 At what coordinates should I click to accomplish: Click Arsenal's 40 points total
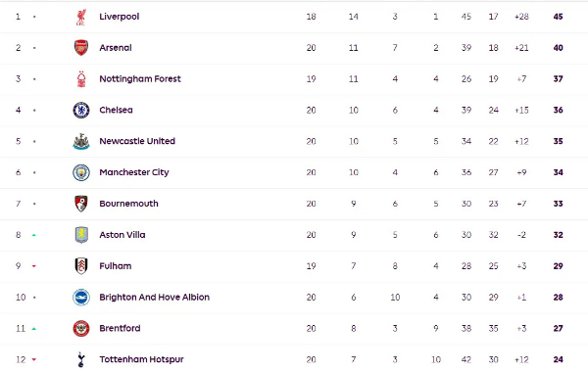(558, 48)
